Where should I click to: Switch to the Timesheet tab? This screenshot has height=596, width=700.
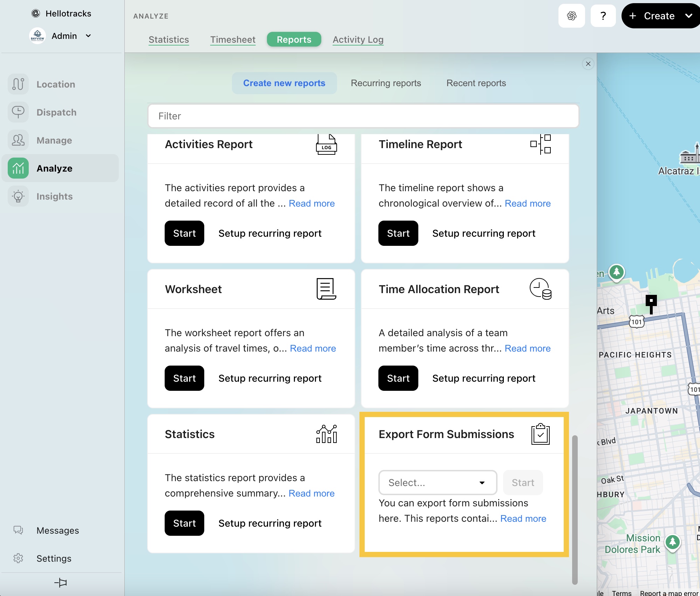point(233,40)
